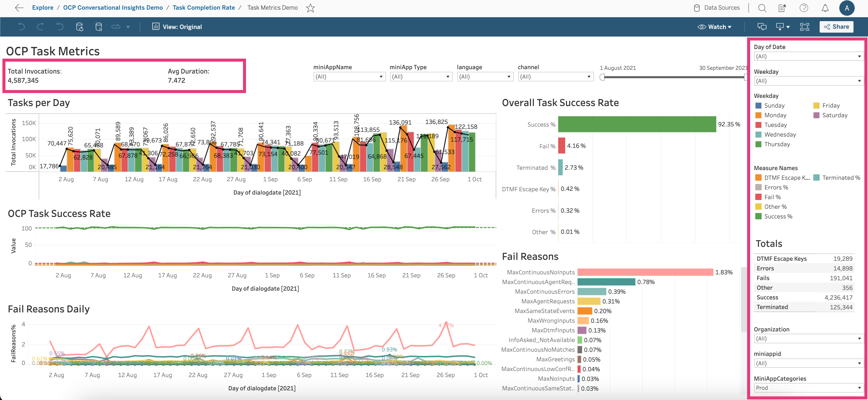The height and width of the screenshot is (400, 868).
Task: Highlight Success % in Measure Names legend
Action: (778, 216)
